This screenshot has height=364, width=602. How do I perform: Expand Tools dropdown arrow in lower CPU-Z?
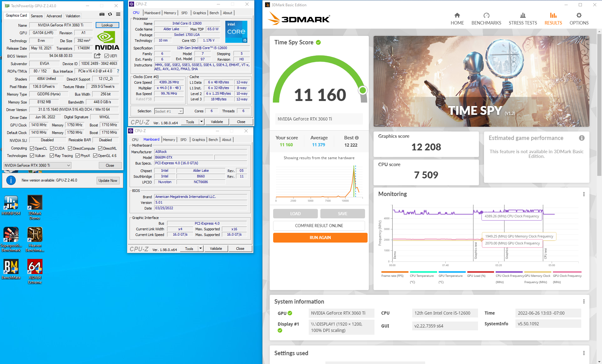[x=200, y=249]
